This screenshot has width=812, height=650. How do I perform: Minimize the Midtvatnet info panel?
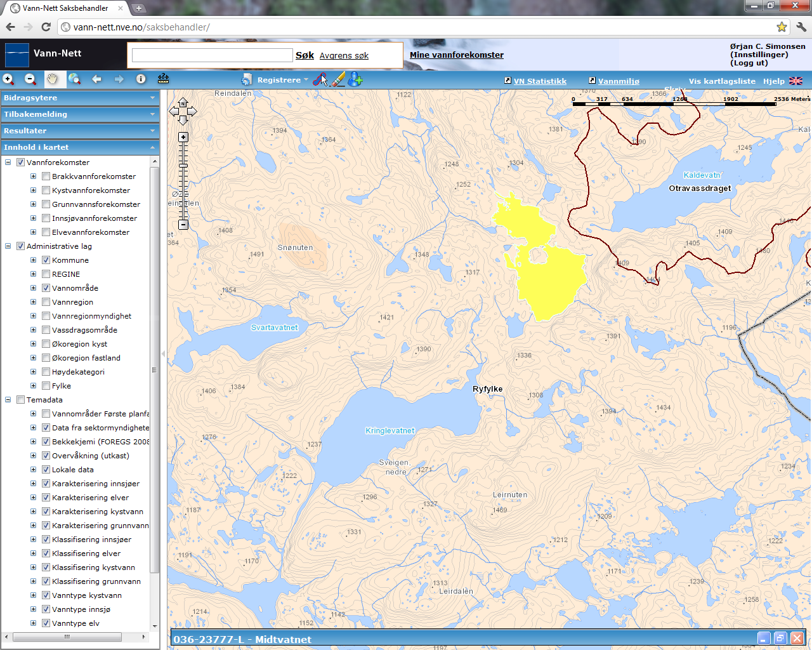(x=764, y=639)
